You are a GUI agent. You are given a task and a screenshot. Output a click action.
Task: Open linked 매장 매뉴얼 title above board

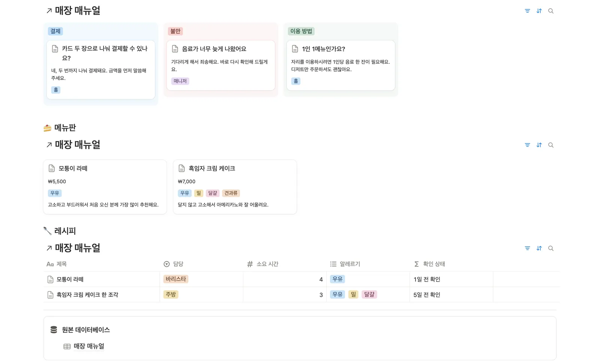78,10
